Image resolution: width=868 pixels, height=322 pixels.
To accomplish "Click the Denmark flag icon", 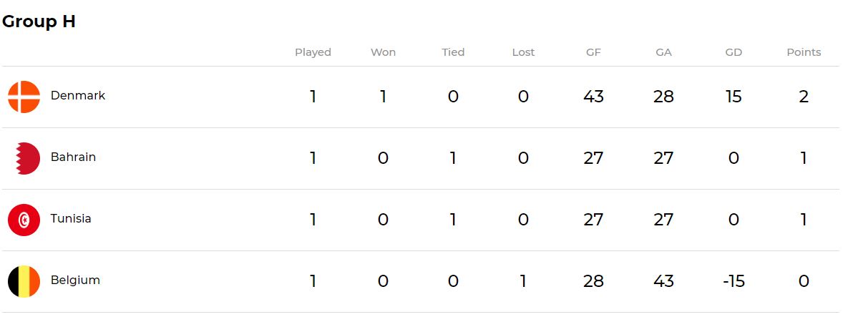I will (x=24, y=97).
